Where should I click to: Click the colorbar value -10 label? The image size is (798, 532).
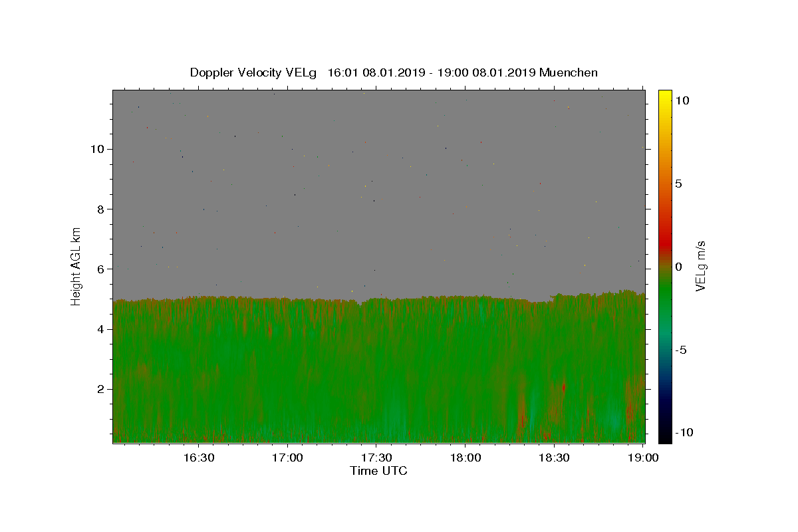pos(684,432)
